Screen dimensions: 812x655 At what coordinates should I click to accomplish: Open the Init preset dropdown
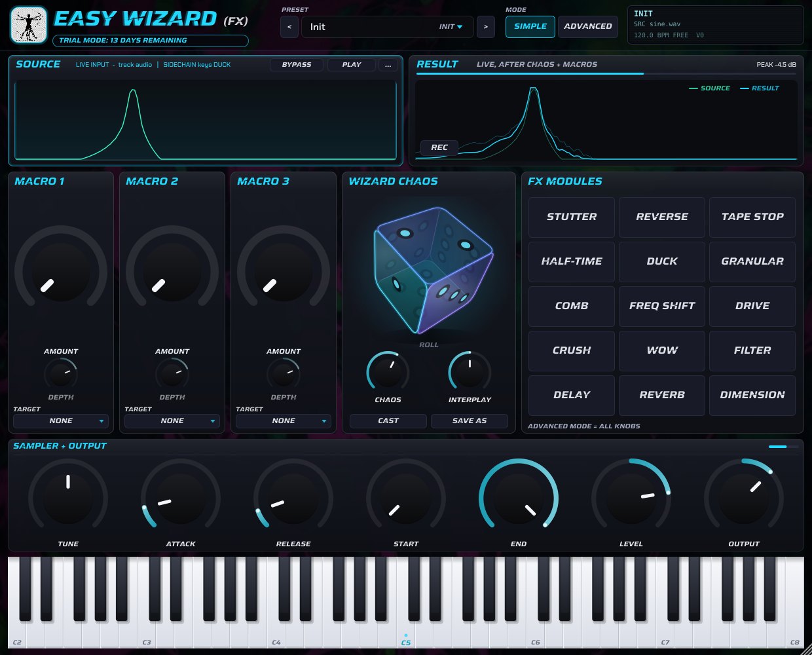pos(386,27)
